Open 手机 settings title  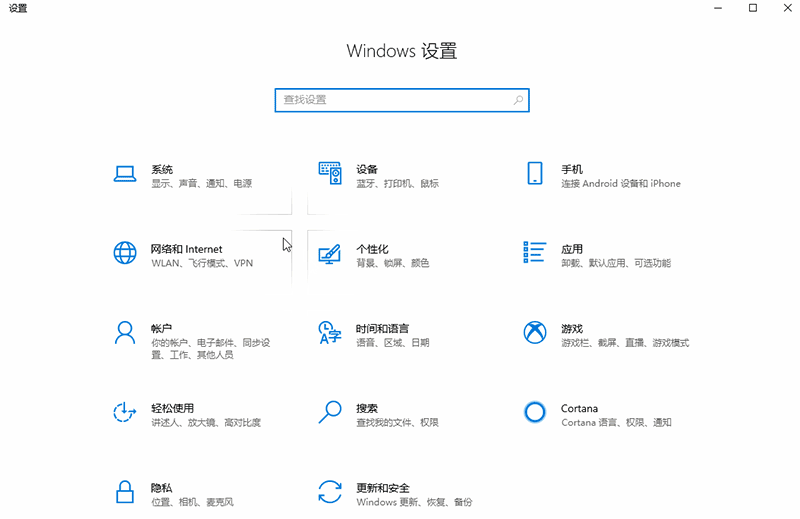pyautogui.click(x=572, y=169)
